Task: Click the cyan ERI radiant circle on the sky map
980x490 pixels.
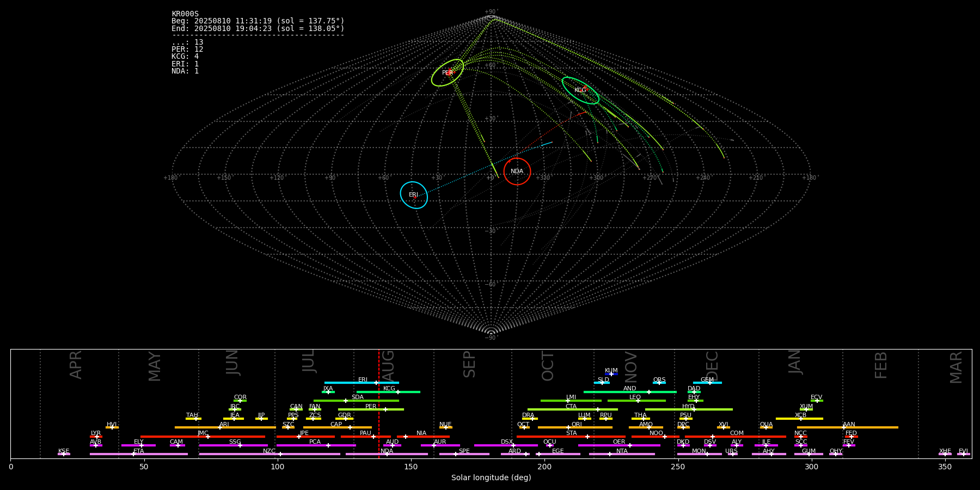Action: (414, 195)
